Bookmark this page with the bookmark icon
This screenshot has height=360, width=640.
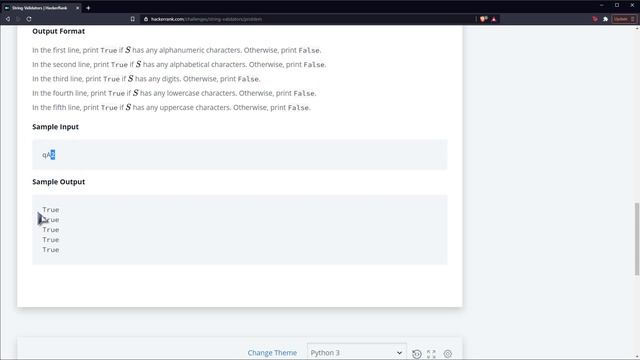click(133, 19)
